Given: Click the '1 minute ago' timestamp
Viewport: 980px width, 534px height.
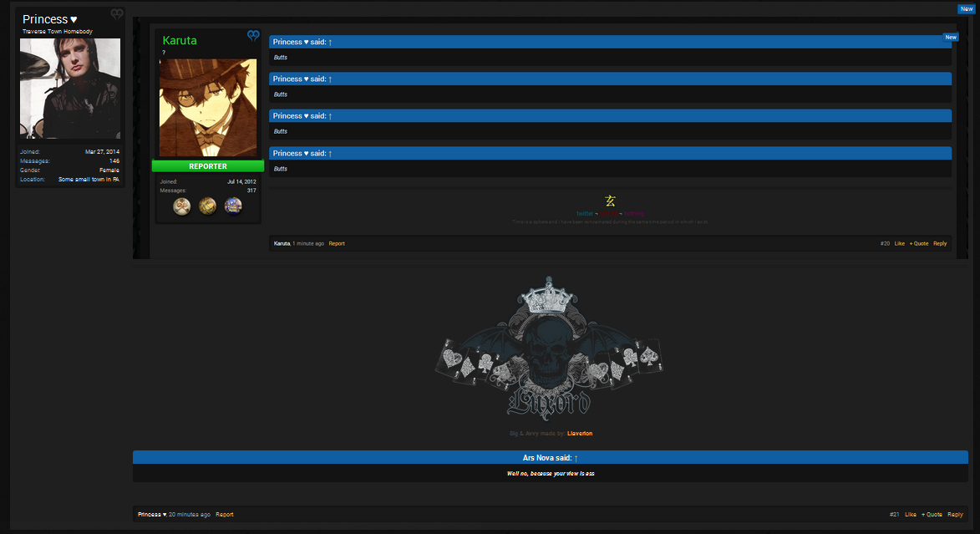Looking at the screenshot, I should coord(308,243).
